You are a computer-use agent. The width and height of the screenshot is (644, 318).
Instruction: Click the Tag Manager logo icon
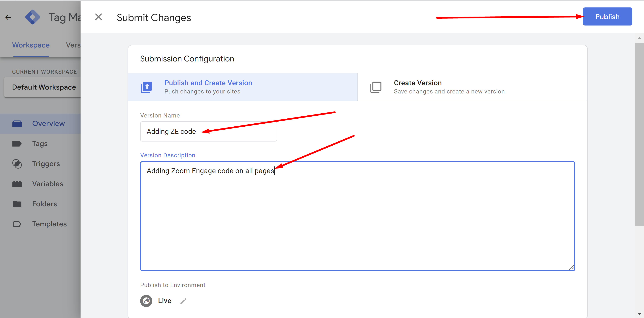click(x=33, y=17)
